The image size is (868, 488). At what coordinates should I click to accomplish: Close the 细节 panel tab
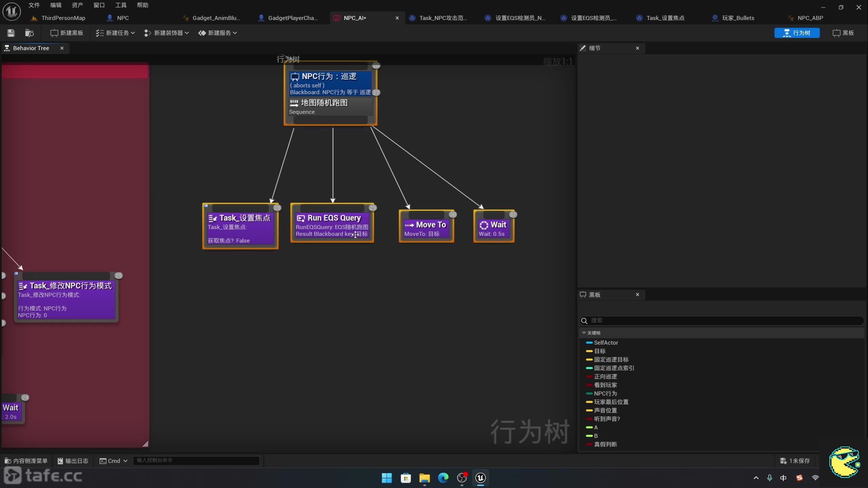coord(637,48)
